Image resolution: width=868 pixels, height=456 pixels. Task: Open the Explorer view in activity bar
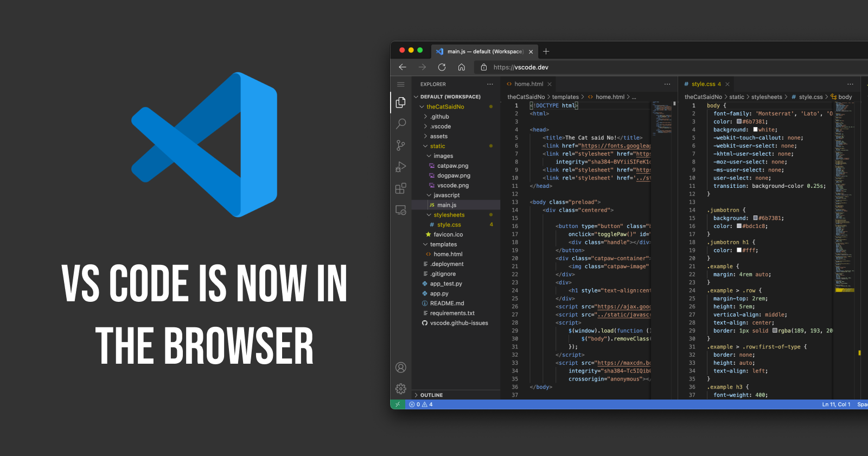pyautogui.click(x=401, y=103)
